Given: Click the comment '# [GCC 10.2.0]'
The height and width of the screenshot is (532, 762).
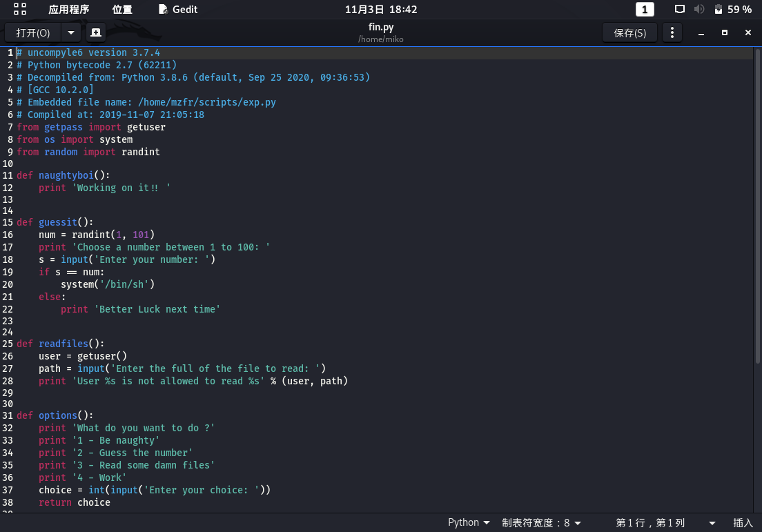Looking at the screenshot, I should pyautogui.click(x=55, y=90).
